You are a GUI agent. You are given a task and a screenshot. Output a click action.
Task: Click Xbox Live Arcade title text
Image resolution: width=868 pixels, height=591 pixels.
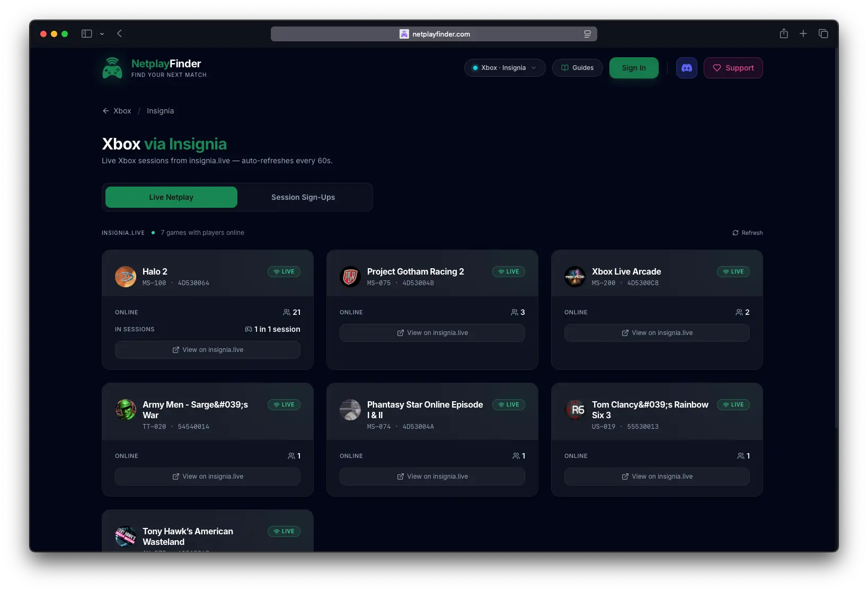point(626,271)
